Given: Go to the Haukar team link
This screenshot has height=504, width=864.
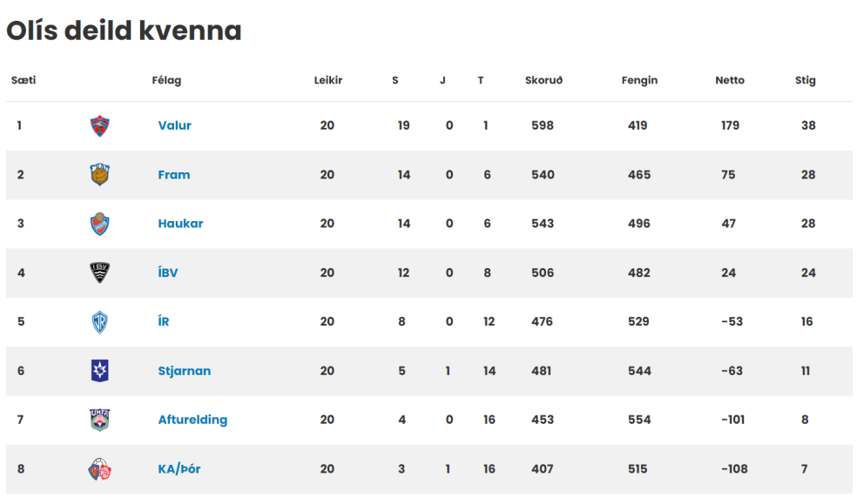Looking at the screenshot, I should (x=180, y=224).
